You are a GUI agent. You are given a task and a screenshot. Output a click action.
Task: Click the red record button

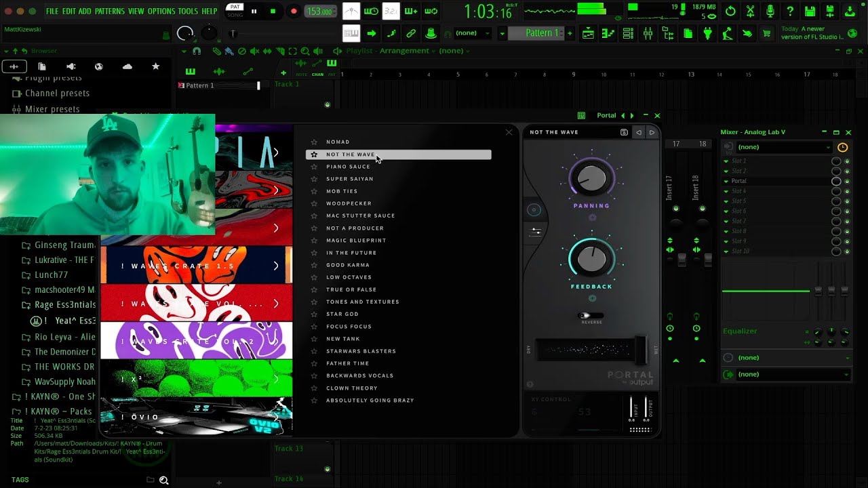point(294,11)
